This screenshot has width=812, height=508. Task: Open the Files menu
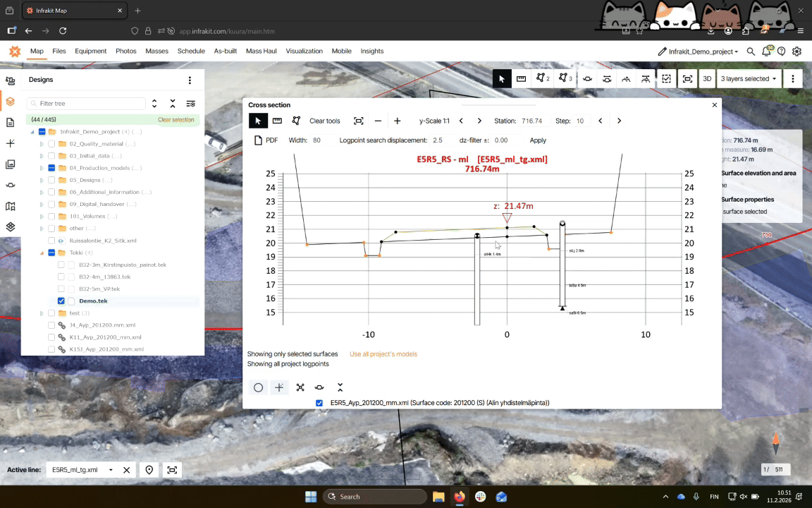[x=59, y=51]
